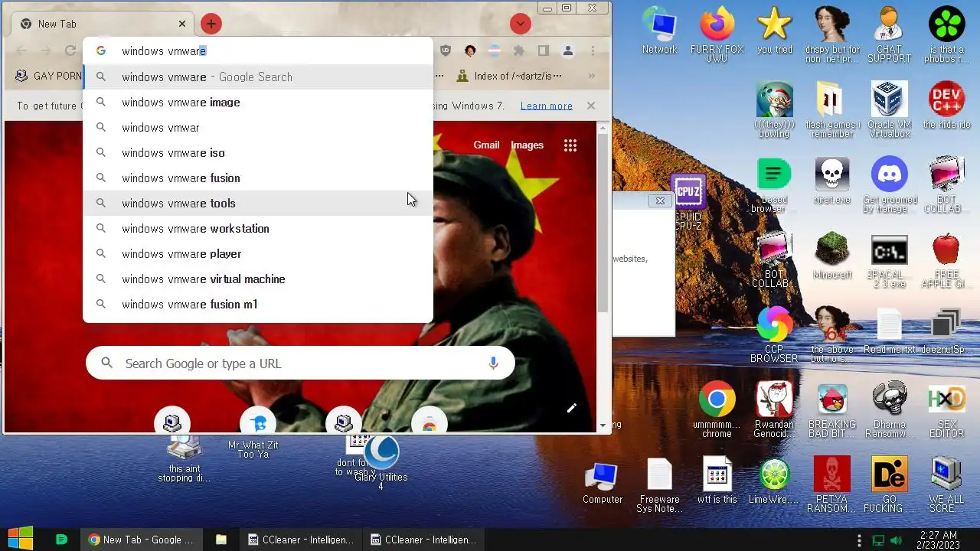Open the Angry Birds 'BREAKING BAD BIT' icon

(x=831, y=409)
